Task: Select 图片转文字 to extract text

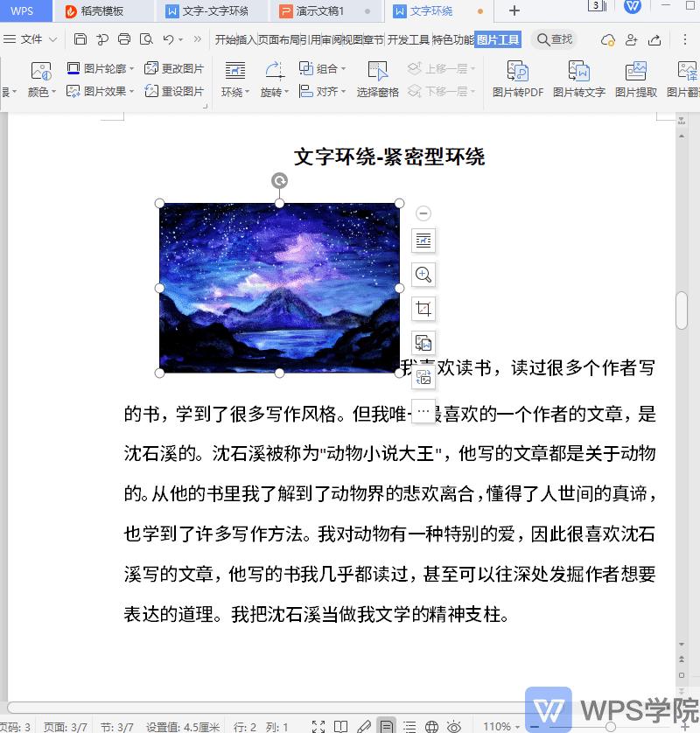Action: 578,80
